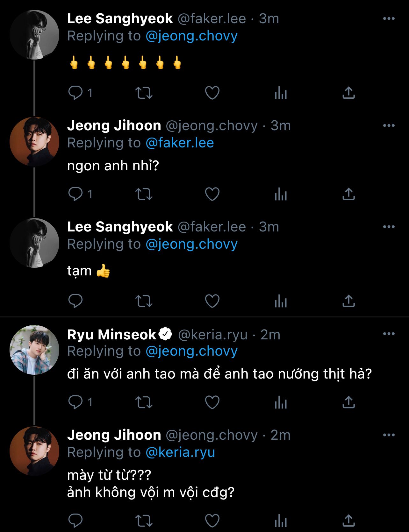Click the @jeong.chovy mention in Faker's first tweet
409x532 pixels.
(x=191, y=36)
